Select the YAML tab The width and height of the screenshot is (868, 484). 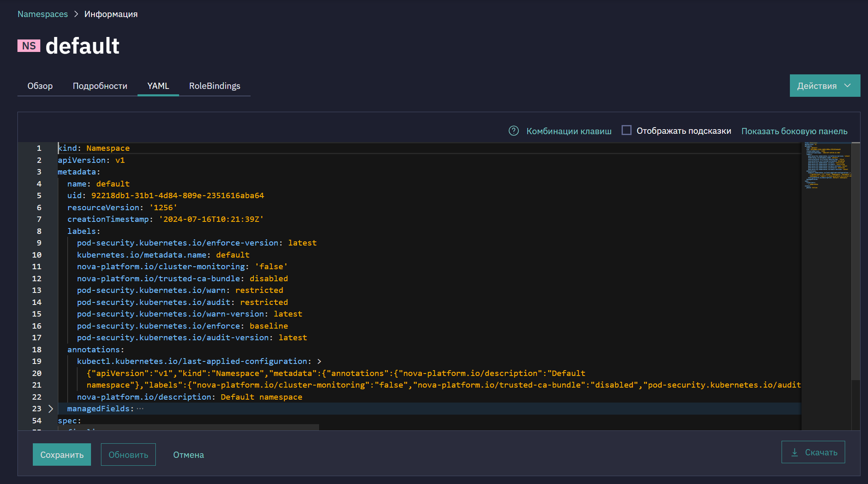(158, 86)
